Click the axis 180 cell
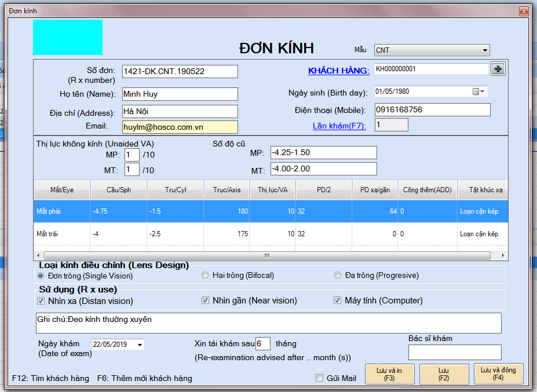537x392 pixels. (227, 211)
